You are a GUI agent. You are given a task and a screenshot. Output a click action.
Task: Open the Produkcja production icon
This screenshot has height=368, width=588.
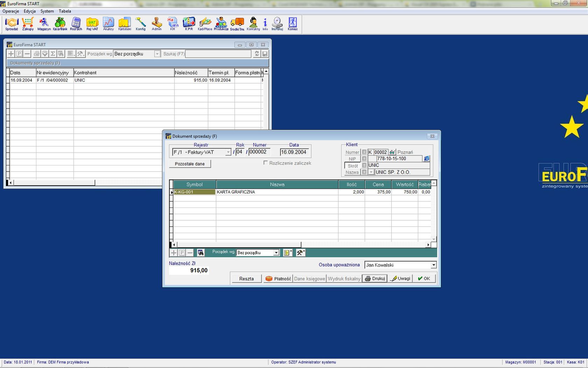(x=221, y=24)
